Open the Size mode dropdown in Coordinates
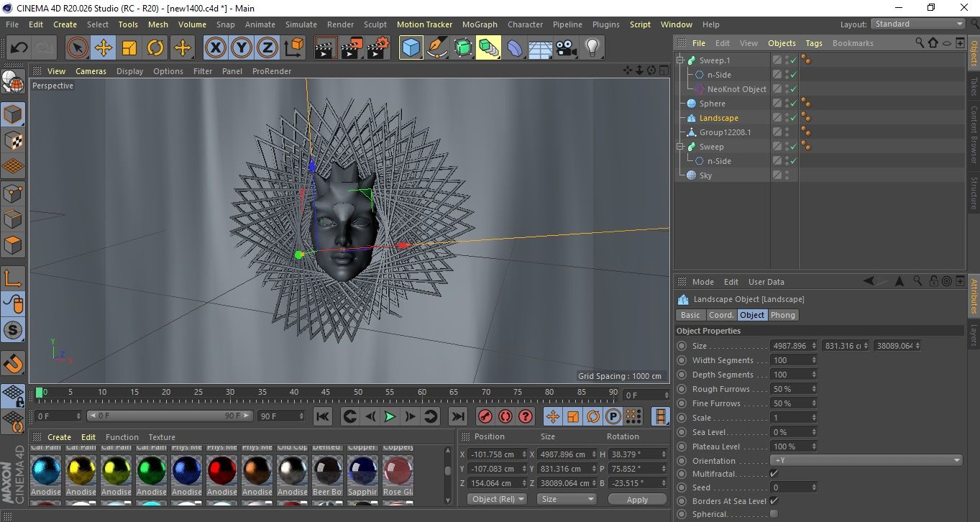This screenshot has width=980, height=522. (567, 499)
